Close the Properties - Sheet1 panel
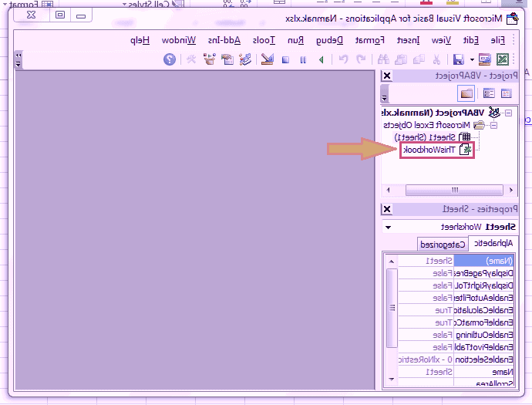 [x=387, y=209]
